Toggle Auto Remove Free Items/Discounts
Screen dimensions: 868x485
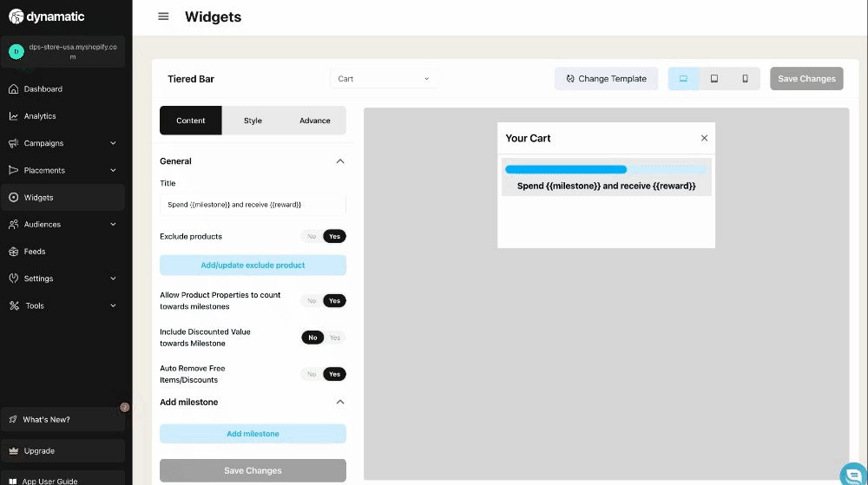tap(323, 374)
